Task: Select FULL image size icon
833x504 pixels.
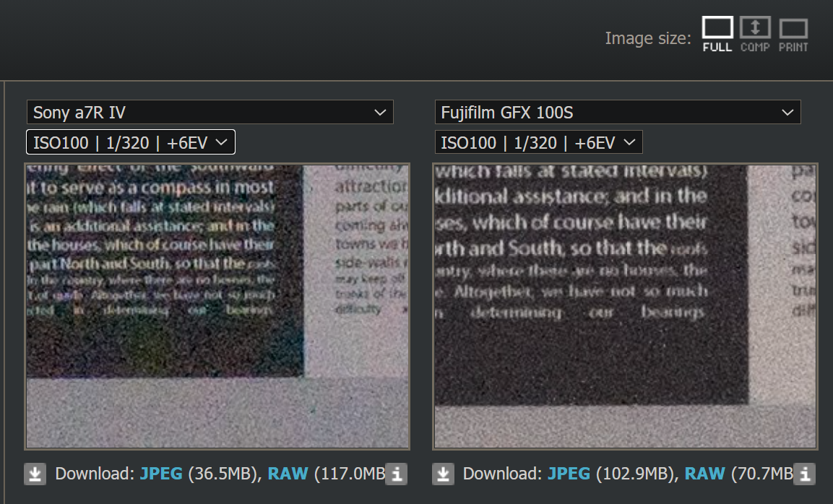Action: click(717, 35)
